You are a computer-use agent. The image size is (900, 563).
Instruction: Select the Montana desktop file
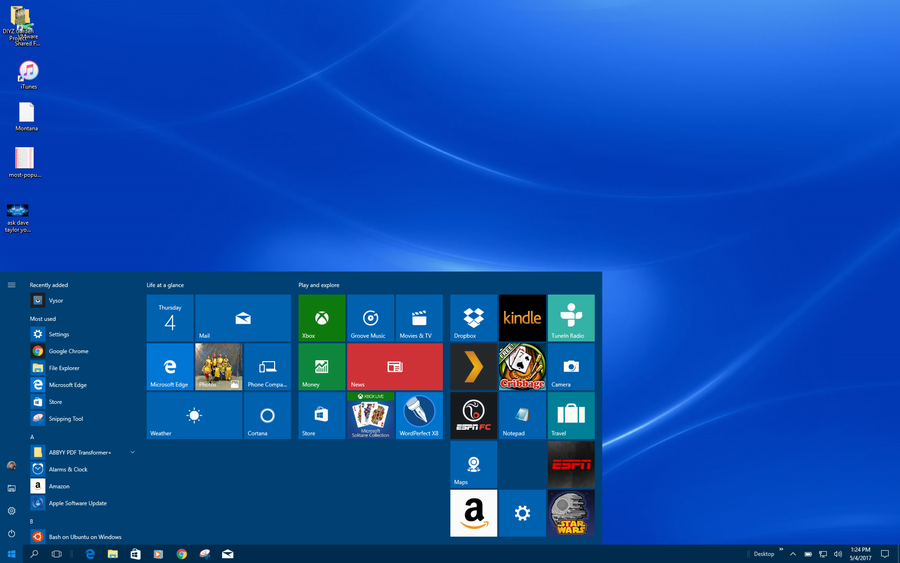point(26,117)
